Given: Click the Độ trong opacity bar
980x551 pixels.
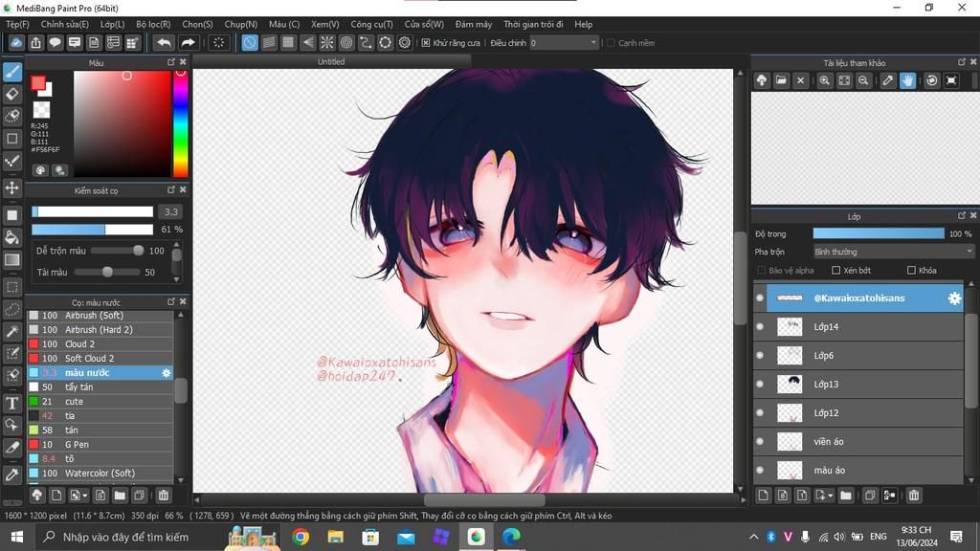Looking at the screenshot, I should (x=879, y=233).
